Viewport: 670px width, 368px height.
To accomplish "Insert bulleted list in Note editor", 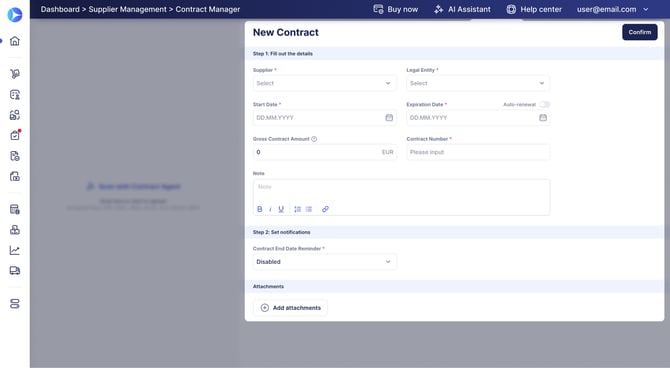I will (x=309, y=209).
